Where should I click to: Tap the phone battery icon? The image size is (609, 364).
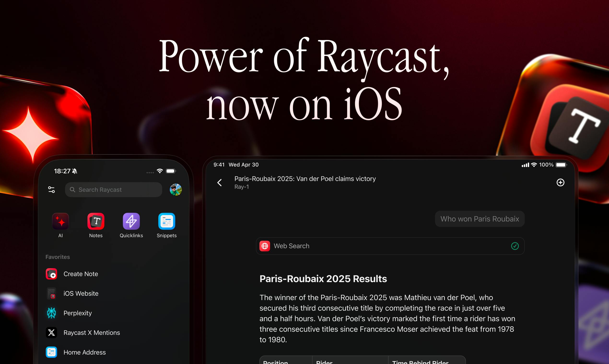point(171,171)
